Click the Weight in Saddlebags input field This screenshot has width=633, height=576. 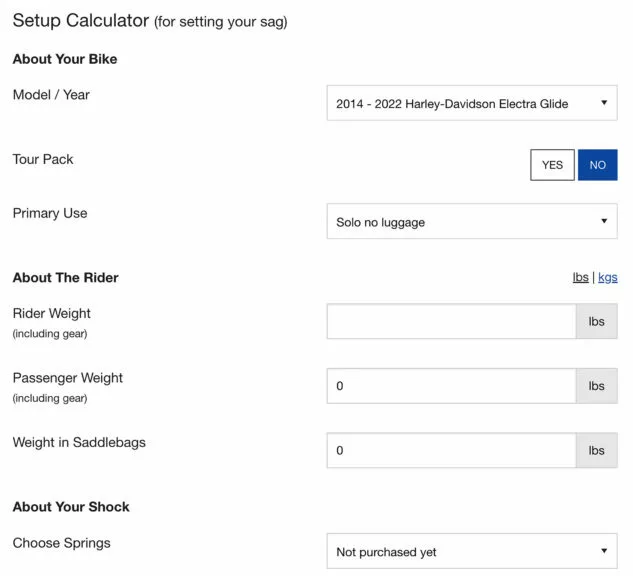click(x=451, y=450)
